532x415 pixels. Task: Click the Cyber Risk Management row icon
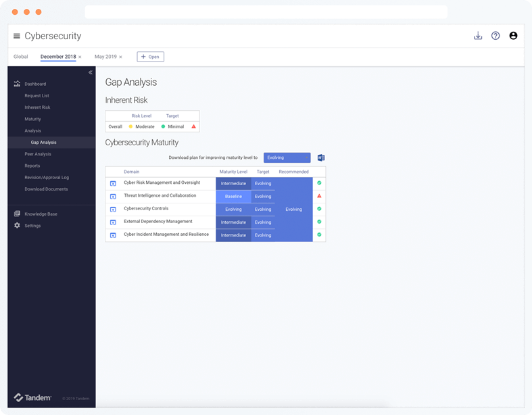click(x=113, y=183)
